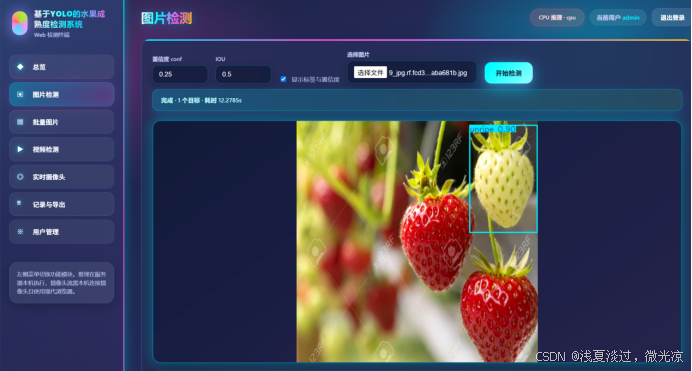
Task: Click the 选择图片 label
Action: (358, 55)
